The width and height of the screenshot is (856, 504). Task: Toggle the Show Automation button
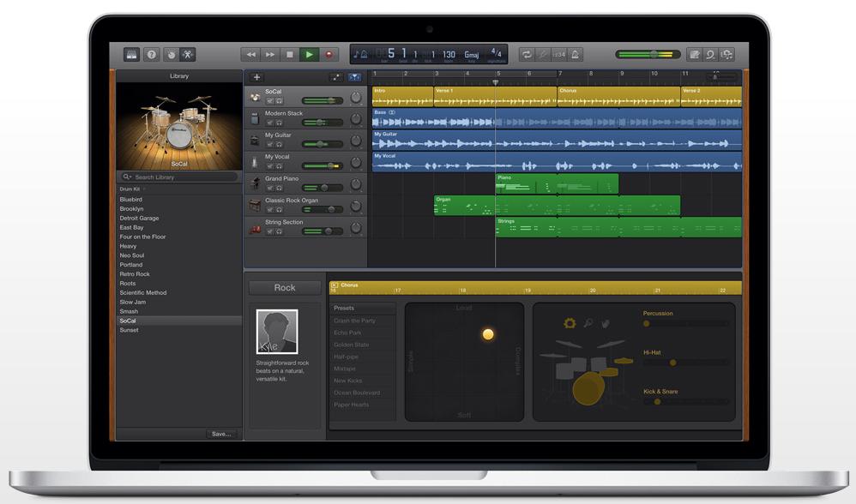click(x=335, y=77)
